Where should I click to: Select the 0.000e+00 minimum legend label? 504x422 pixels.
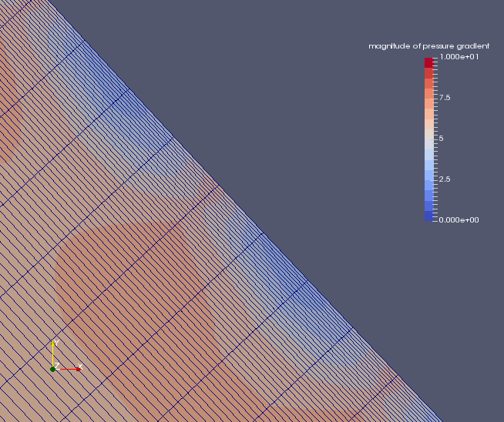coord(459,220)
